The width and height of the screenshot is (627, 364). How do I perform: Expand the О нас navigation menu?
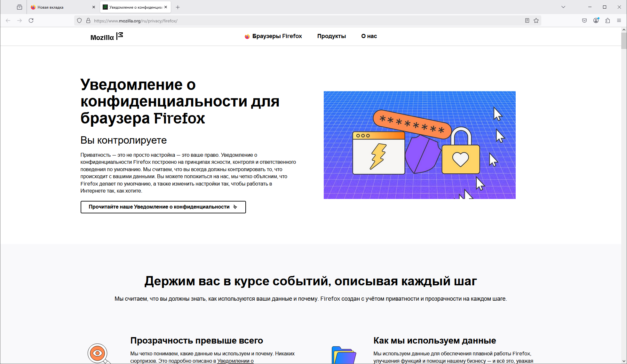(x=369, y=36)
